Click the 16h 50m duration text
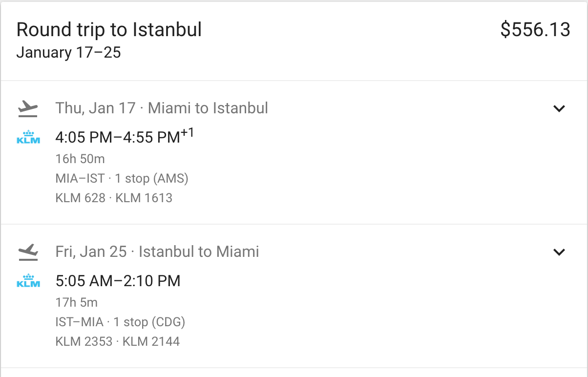Screen dimensions: 588x377 tap(80, 159)
